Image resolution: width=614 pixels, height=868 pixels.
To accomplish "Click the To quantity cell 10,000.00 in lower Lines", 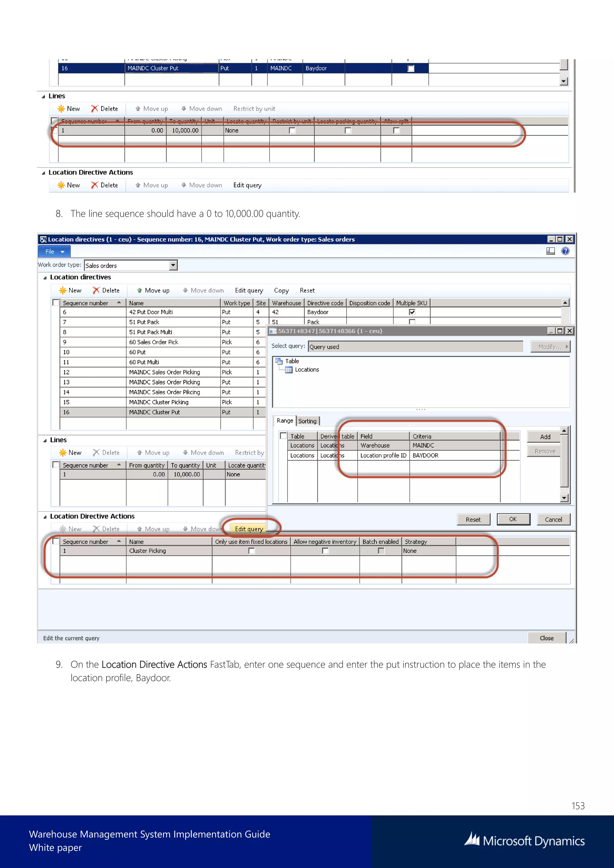I will 185,474.
